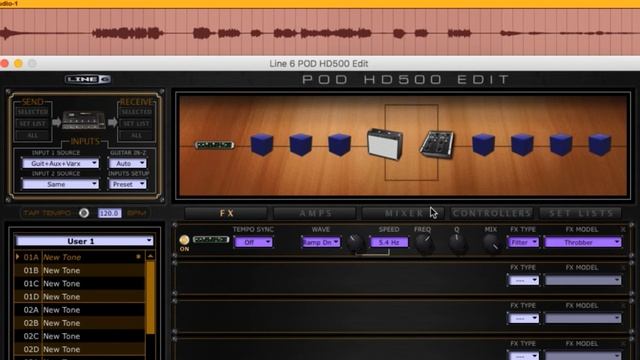Click the audio waveform clip in the DAW window
Viewport: 640px width, 360px height.
[x=320, y=32]
